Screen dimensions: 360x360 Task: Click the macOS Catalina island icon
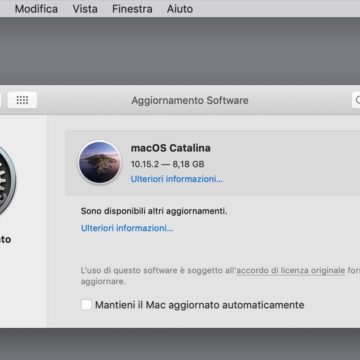pos(100,162)
